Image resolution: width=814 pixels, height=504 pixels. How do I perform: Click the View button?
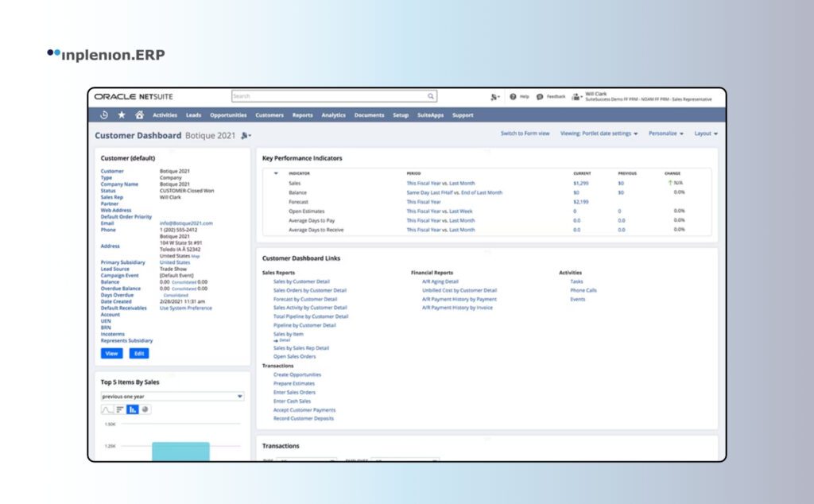111,354
